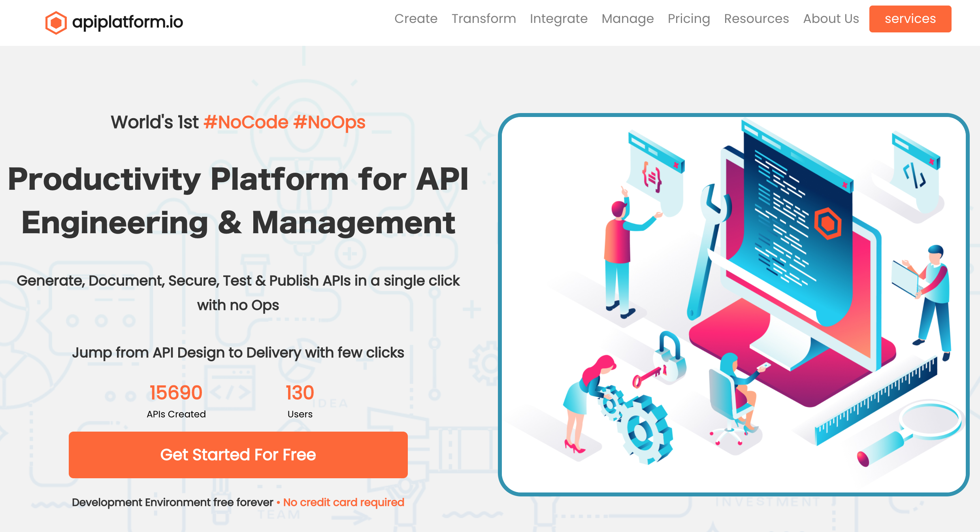The image size is (980, 532).
Task: Open the Resources menu
Action: pyautogui.click(x=756, y=19)
